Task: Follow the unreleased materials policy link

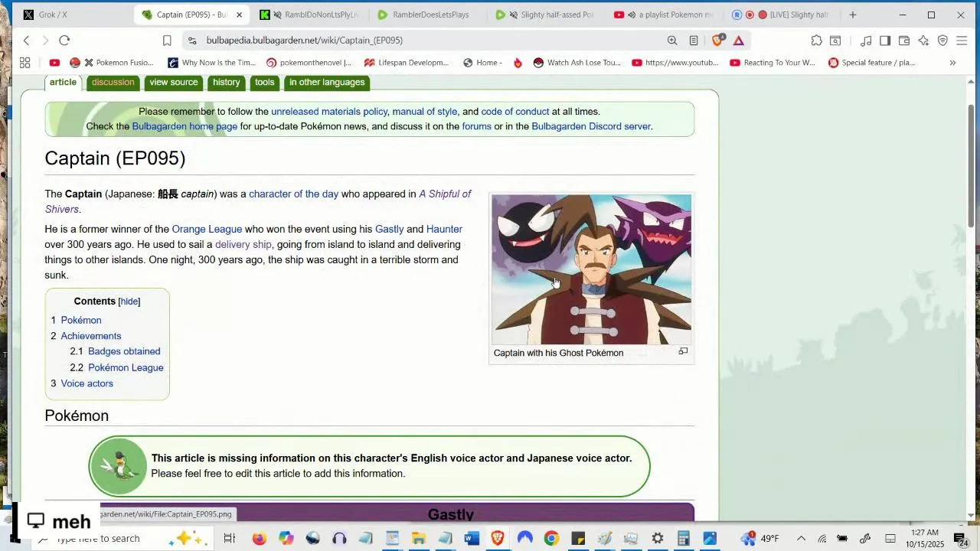Action: [x=329, y=112]
